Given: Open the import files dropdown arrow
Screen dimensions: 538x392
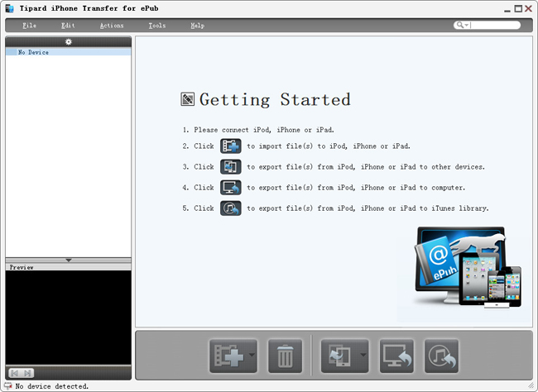Looking at the screenshot, I should [x=252, y=355].
